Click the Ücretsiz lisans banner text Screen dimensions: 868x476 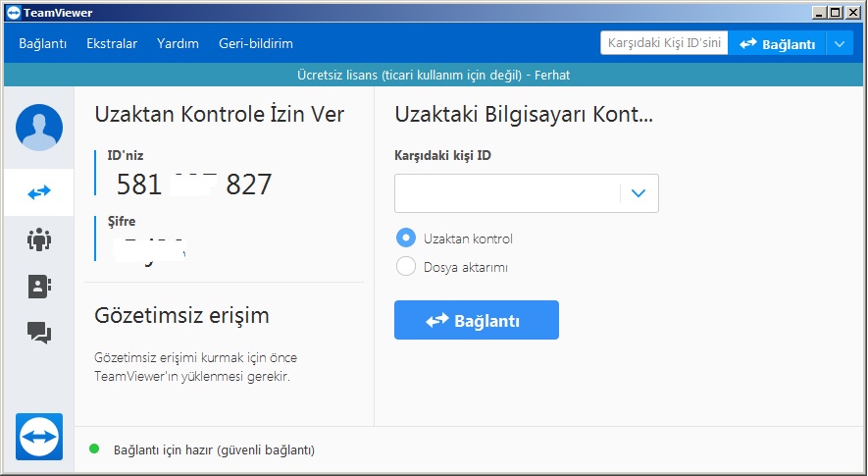pyautogui.click(x=434, y=75)
